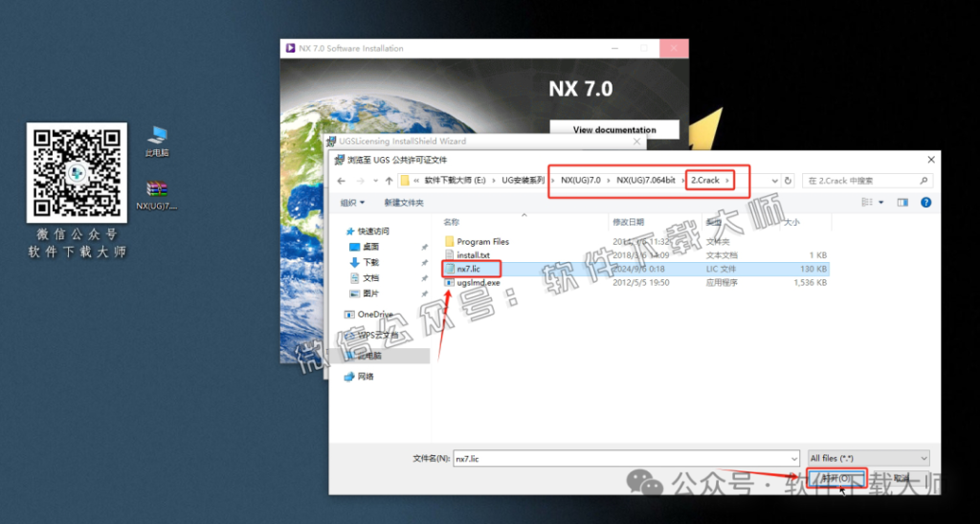The image size is (980, 524).
Task: Refresh the 2.Crack folder view
Action: click(x=789, y=181)
